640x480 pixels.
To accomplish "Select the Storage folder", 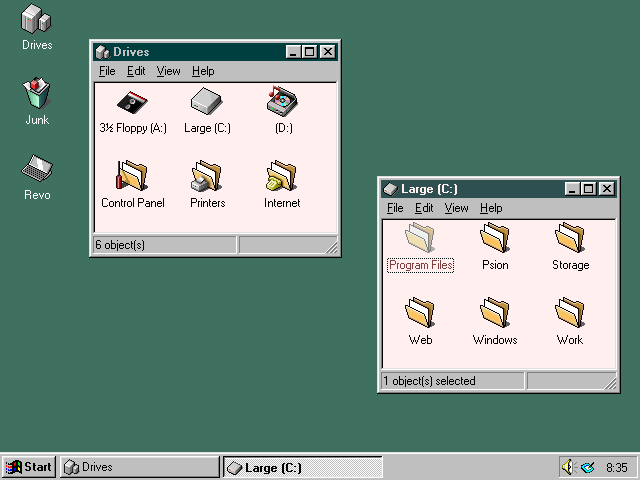I will [570, 240].
